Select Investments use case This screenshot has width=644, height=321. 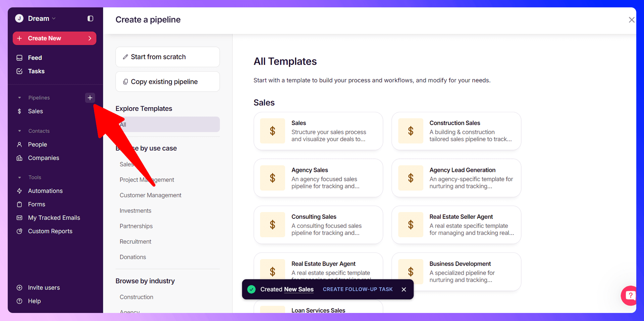click(136, 210)
